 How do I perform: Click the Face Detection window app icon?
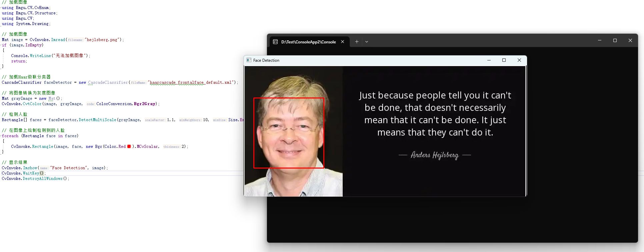click(249, 60)
